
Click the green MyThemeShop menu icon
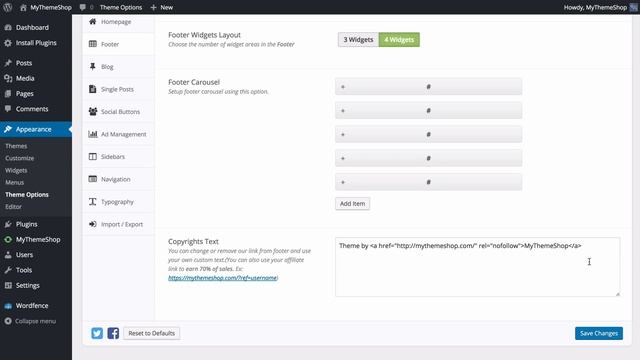8,240
